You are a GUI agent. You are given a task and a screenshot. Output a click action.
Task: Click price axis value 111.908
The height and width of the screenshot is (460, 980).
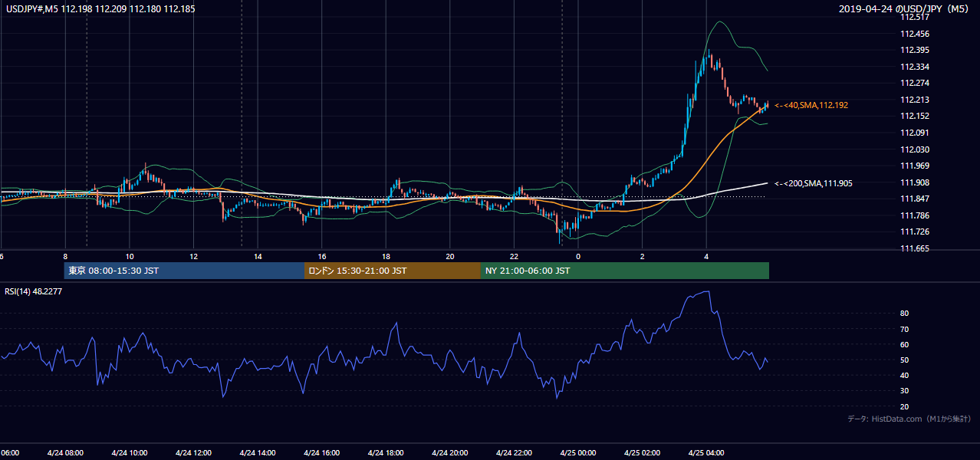pos(916,182)
